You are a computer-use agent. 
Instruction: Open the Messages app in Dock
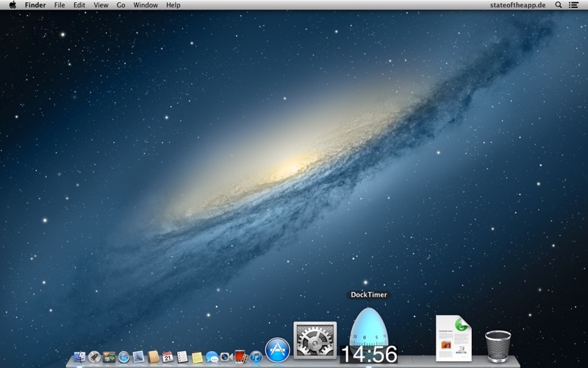tap(212, 357)
